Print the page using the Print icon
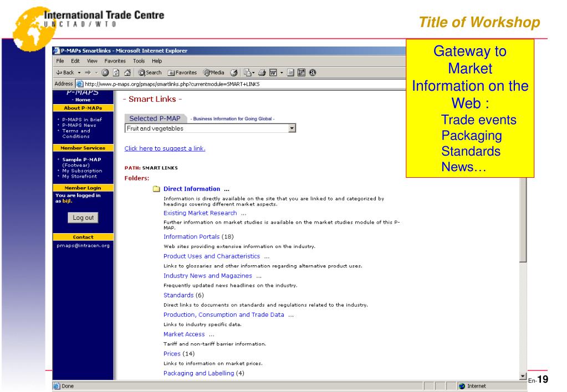 262,73
